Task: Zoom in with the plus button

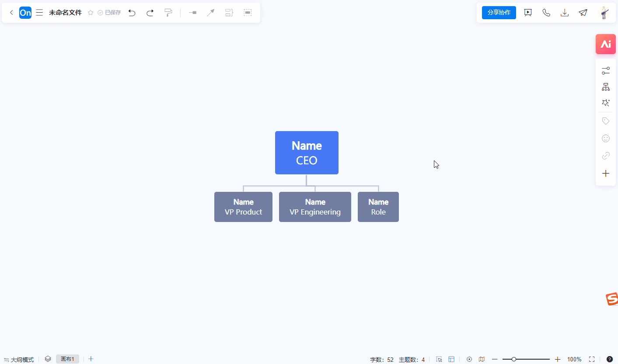Action: tap(558, 359)
